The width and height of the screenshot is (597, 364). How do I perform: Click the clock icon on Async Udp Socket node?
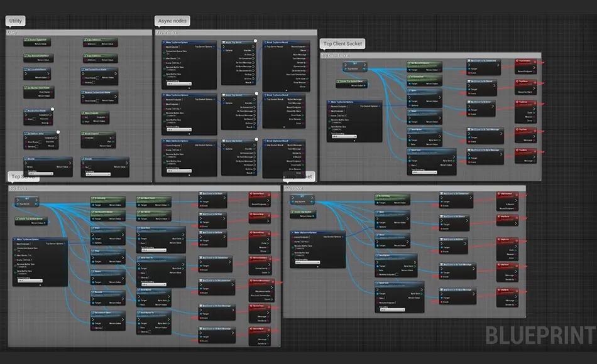[256, 139]
